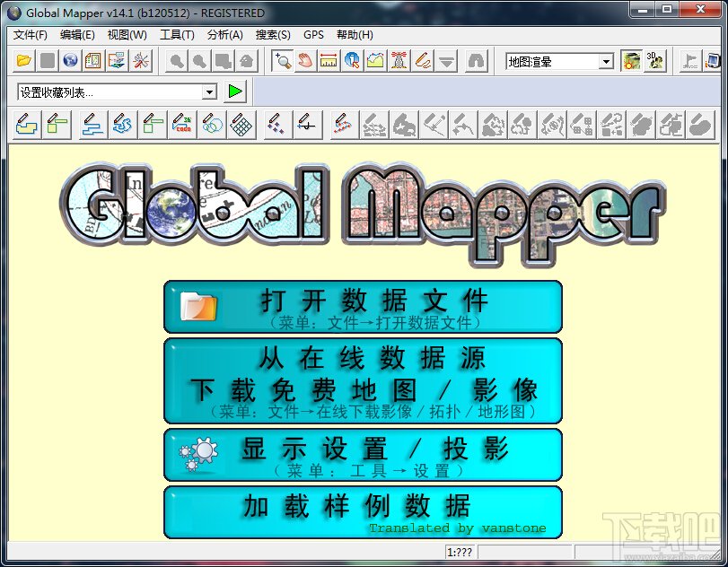The image size is (728, 567).
Task: Open the 3D view icon
Action: [655, 61]
